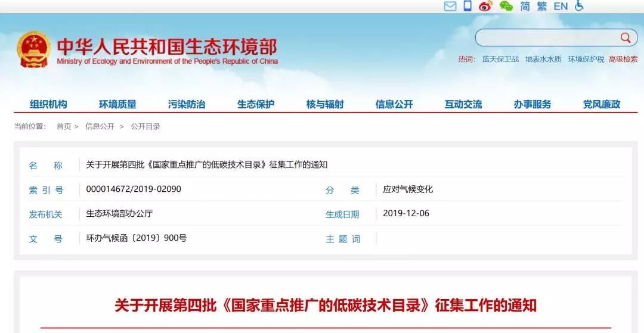Open the email envelope icon
644x333 pixels.
[450, 6]
